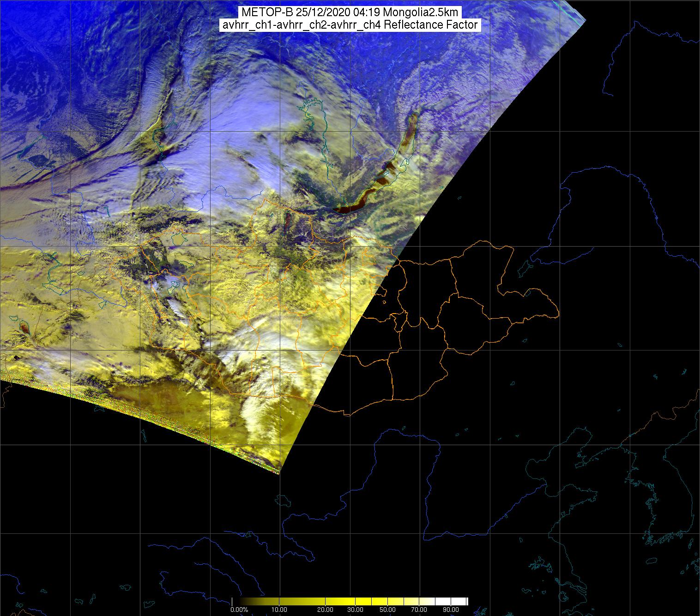Click the reflectance color scale bar
The height and width of the screenshot is (616, 700).
pos(350,601)
